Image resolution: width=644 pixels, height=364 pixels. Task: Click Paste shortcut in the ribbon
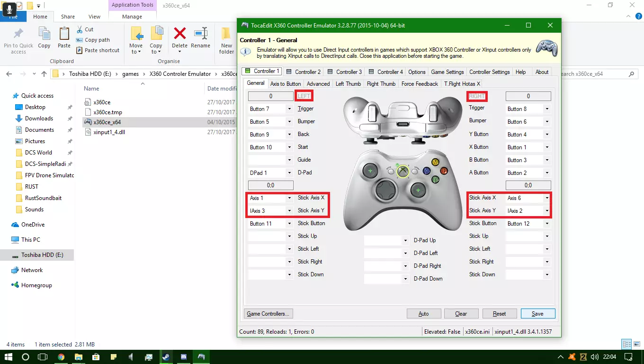(98, 50)
